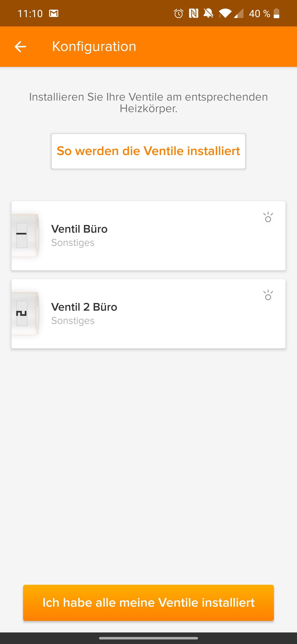The image size is (297, 644).
Task: Open 'So werden die Ventile installiert' guide
Action: tap(148, 151)
